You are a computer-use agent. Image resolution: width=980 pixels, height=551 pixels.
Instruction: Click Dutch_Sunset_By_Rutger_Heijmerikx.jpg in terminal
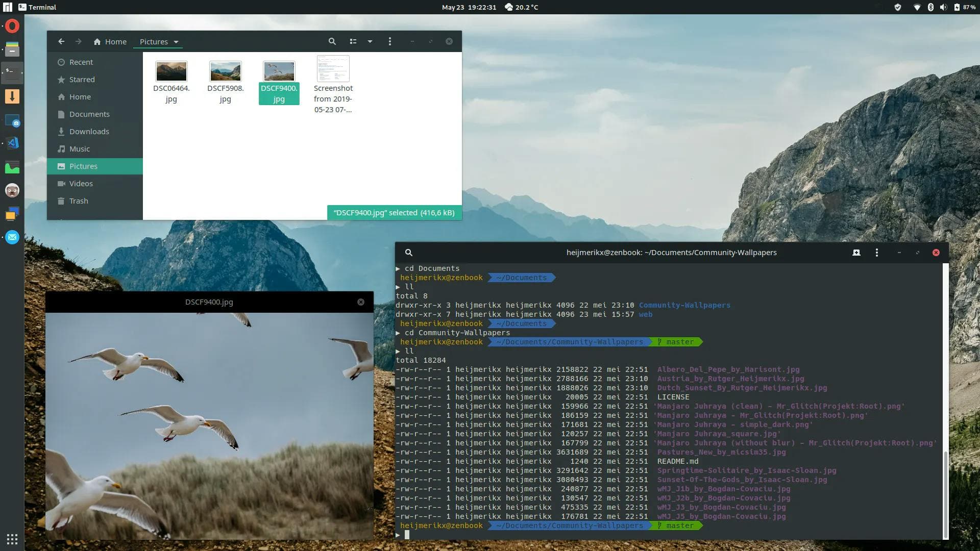pyautogui.click(x=742, y=388)
